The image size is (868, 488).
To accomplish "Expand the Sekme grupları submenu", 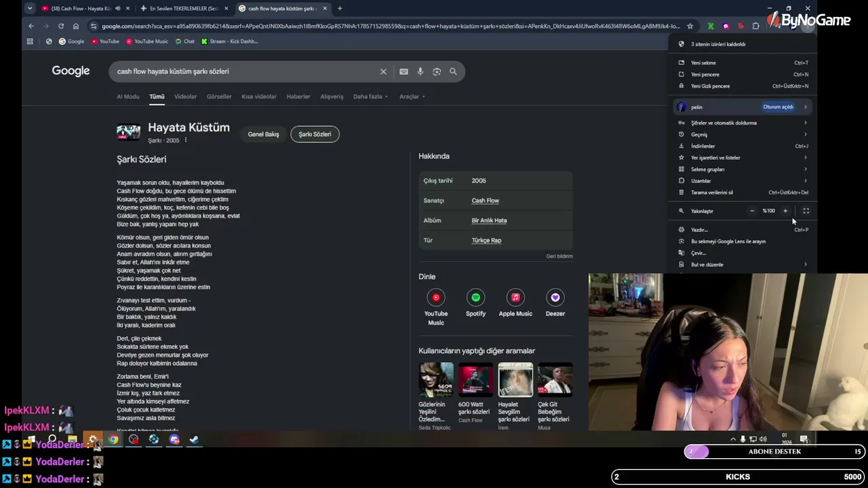I will pos(806,169).
